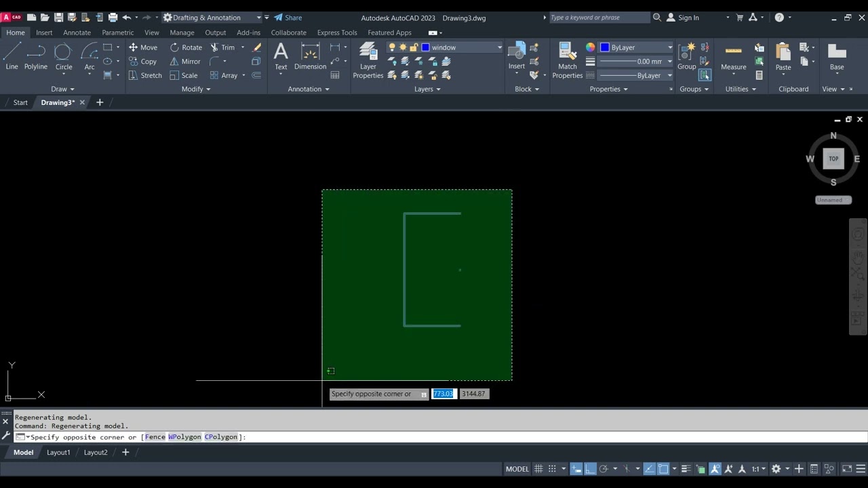Select the Polyline tool
The height and width of the screenshot is (488, 868).
(36, 56)
